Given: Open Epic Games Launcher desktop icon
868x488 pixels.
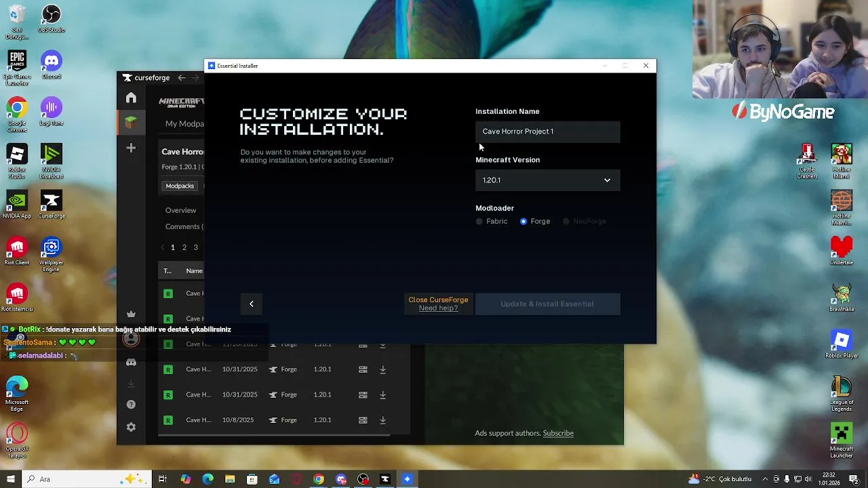Looking at the screenshot, I should (x=17, y=68).
